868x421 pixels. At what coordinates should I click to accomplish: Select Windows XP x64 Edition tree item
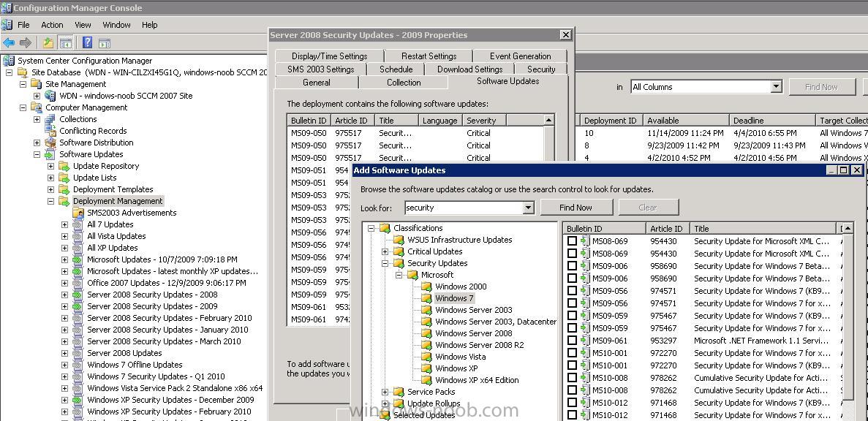[x=477, y=380]
